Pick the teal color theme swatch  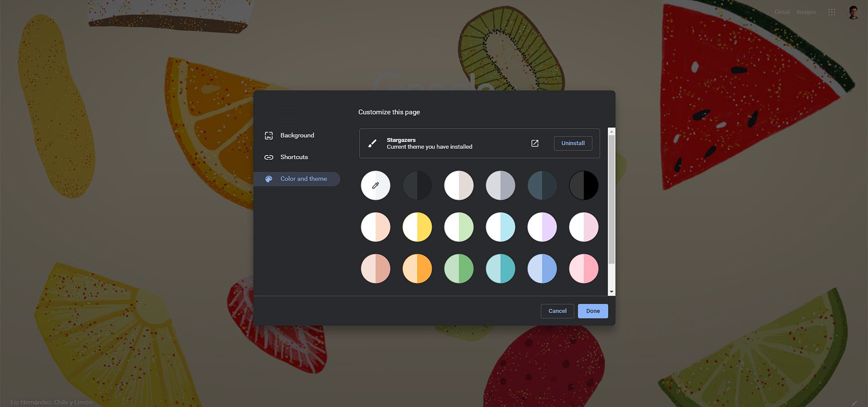point(500,269)
